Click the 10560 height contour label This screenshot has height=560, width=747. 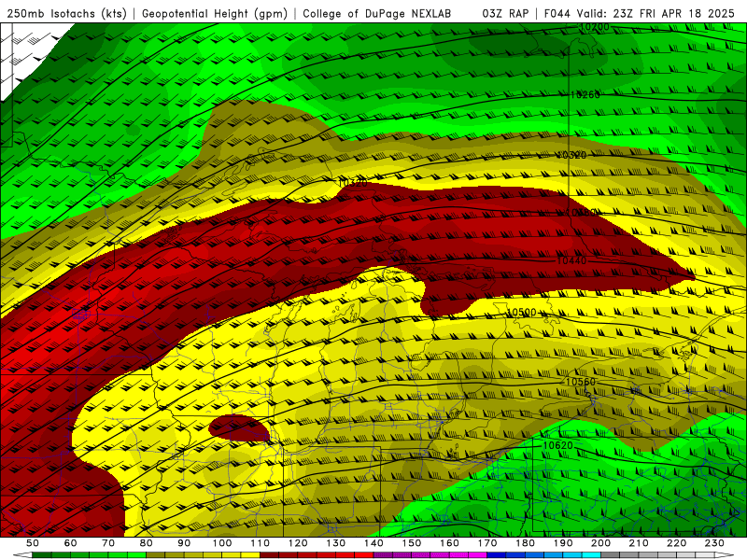click(581, 382)
